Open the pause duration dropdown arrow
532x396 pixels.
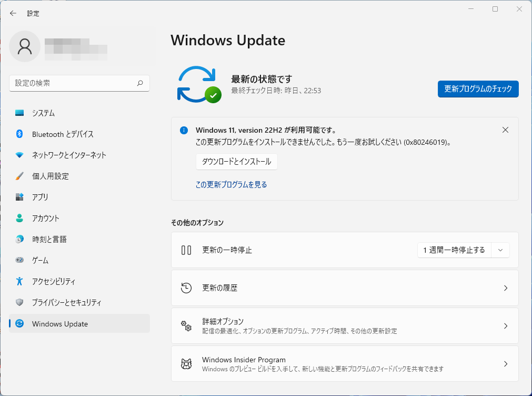click(x=500, y=250)
